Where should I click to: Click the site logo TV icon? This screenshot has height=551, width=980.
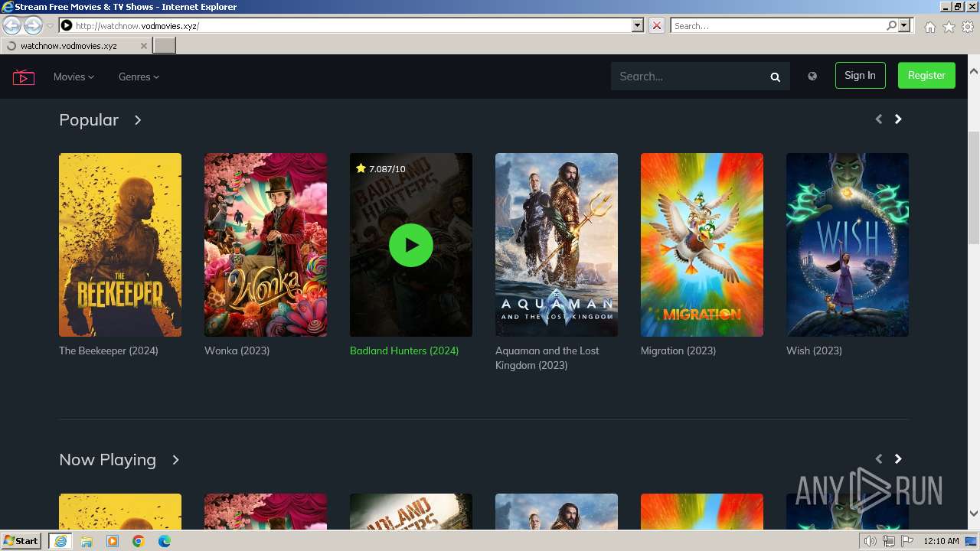pyautogui.click(x=24, y=77)
